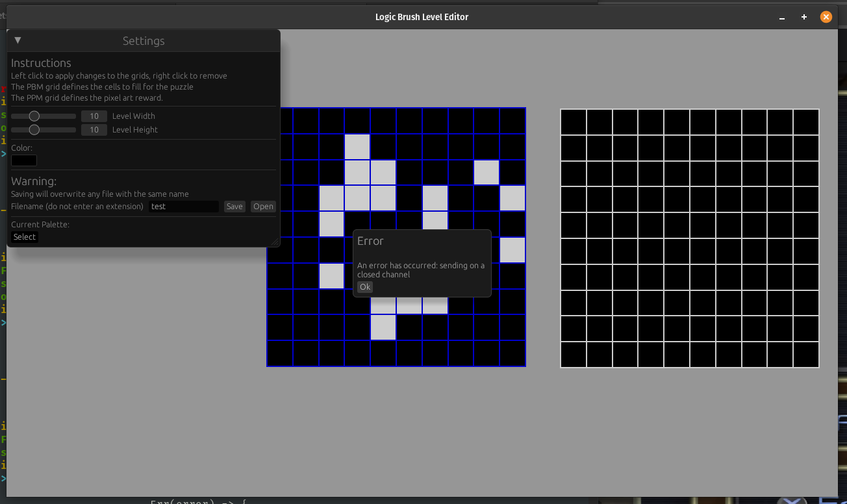The image size is (847, 504).
Task: Click the Level Width slider handle
Action: (34, 116)
